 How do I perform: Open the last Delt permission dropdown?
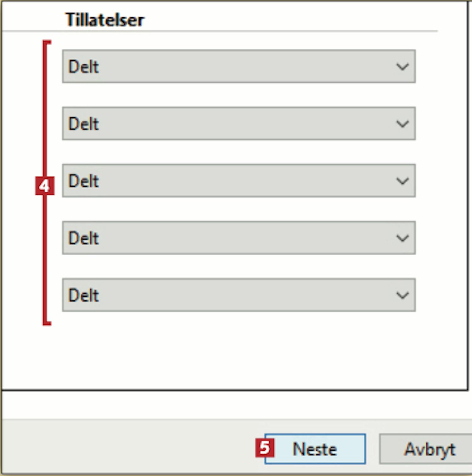click(239, 296)
